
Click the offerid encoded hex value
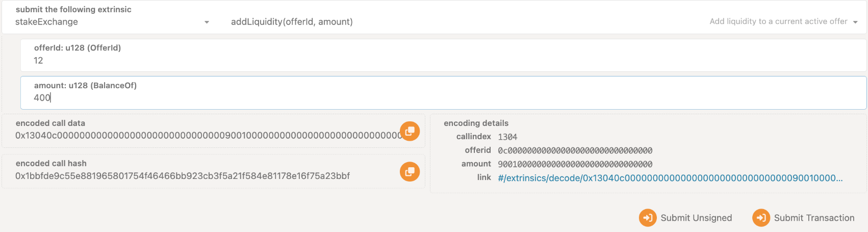point(575,150)
